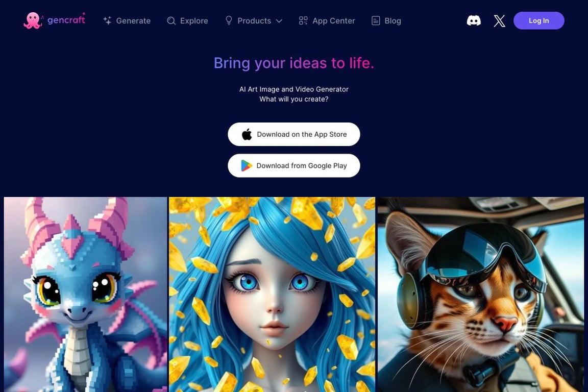Click the lightbulb icon beside Products
This screenshot has width=588, height=392.
[229, 20]
